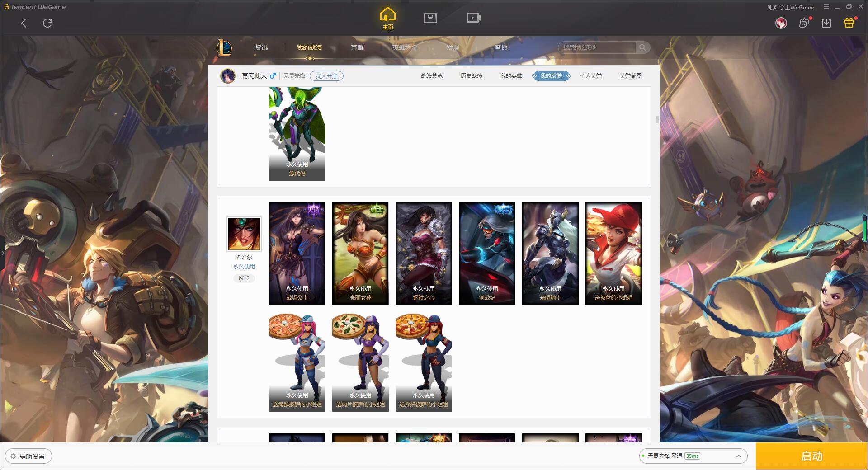This screenshot has width=868, height=470.
Task: Switch to 个人荣誉 sub-tab
Action: pos(591,76)
